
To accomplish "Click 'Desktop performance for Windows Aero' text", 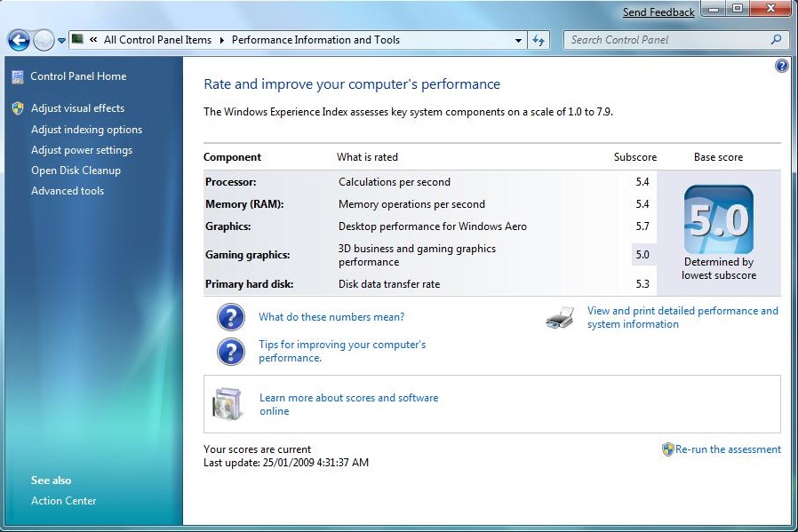I will [x=433, y=226].
